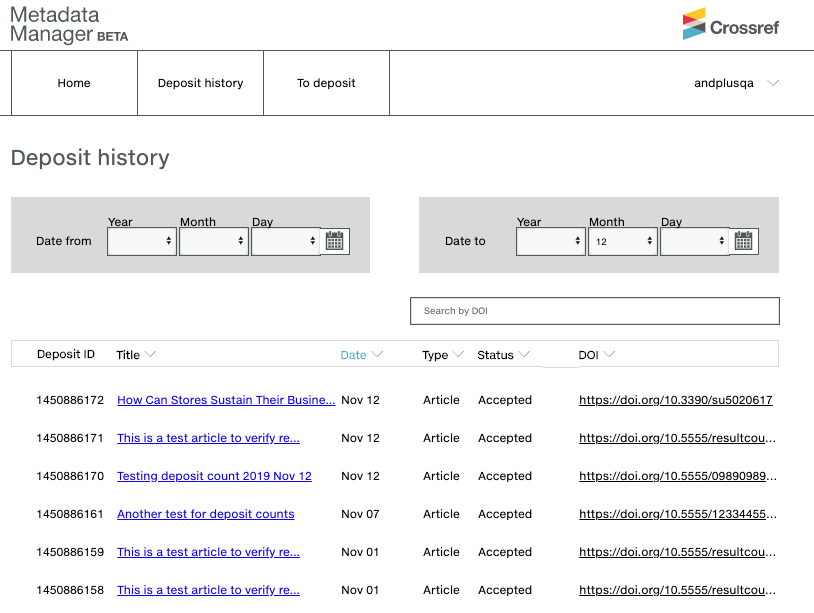Change the Date to Month dropdown
Screen dimensions: 814x613
pos(622,240)
